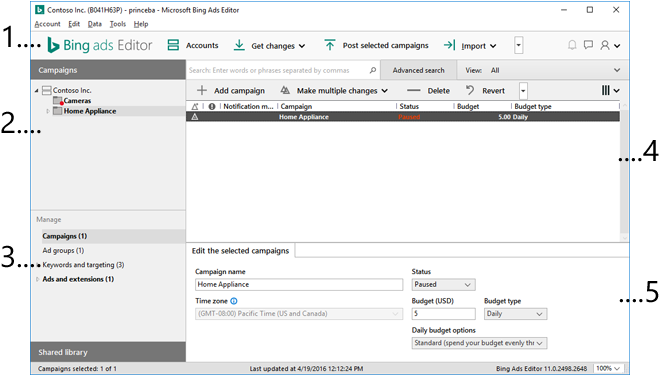Expand Home Appliance campaign in tree

coord(47,111)
